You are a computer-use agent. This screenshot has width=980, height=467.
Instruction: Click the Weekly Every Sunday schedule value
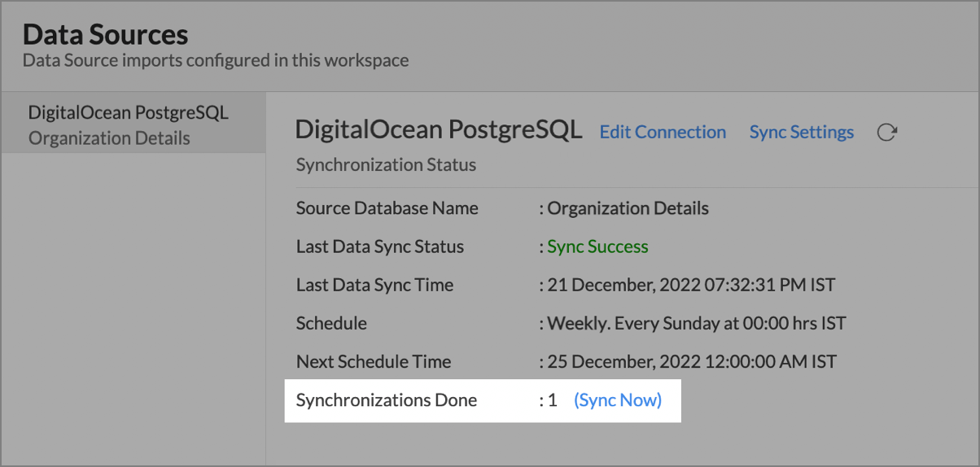pos(696,323)
